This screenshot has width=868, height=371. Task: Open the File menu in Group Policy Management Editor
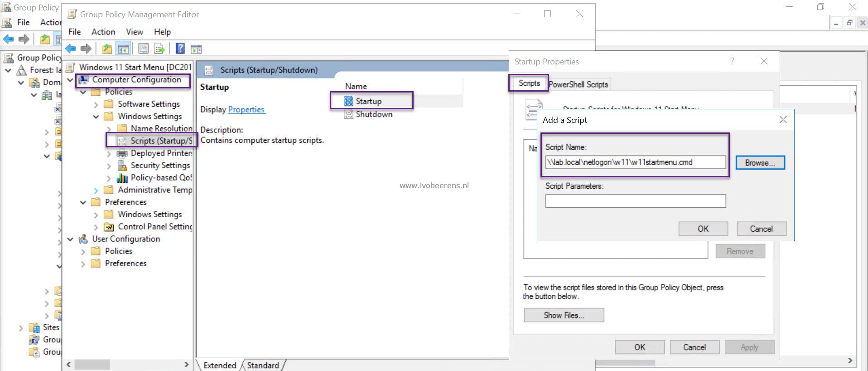(x=74, y=32)
